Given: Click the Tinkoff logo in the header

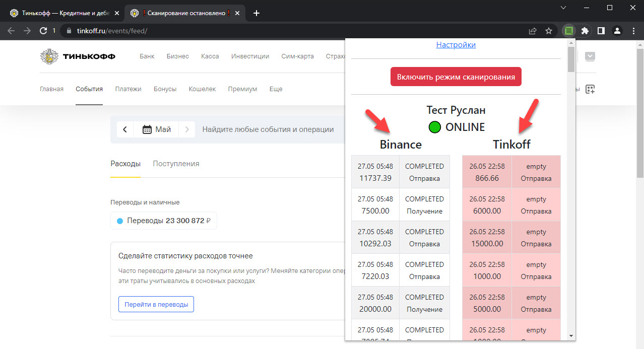Looking at the screenshot, I should [x=78, y=56].
